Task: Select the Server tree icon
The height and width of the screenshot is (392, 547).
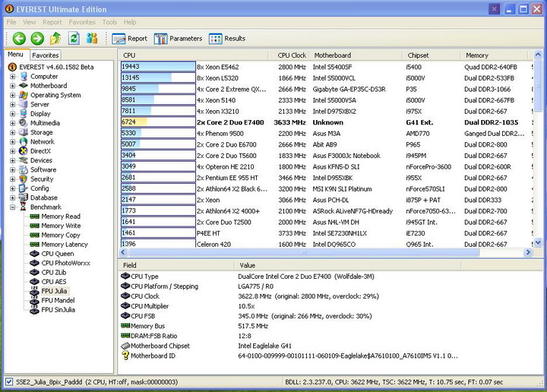Action: (x=24, y=104)
